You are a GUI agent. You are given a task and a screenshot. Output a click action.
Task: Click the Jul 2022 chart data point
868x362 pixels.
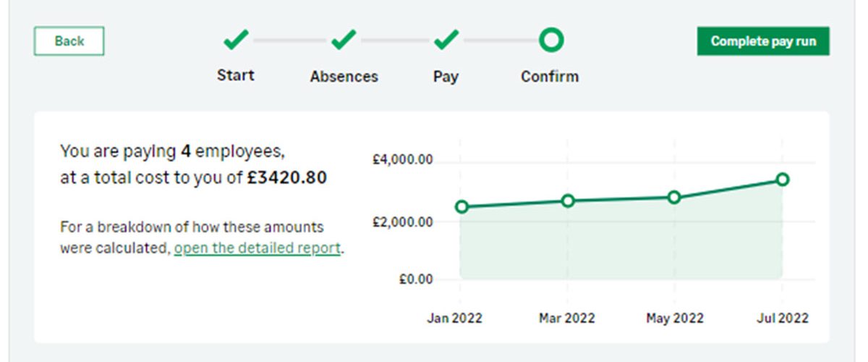tap(782, 179)
